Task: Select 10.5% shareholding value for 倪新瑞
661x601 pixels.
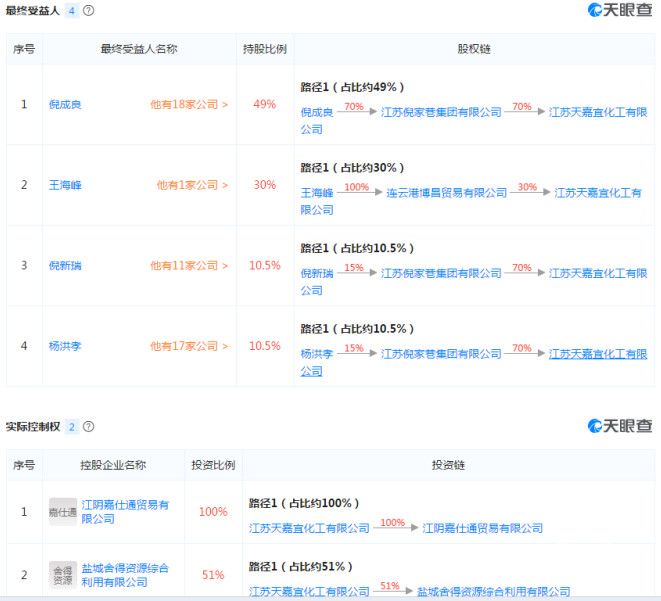Action: (x=265, y=265)
